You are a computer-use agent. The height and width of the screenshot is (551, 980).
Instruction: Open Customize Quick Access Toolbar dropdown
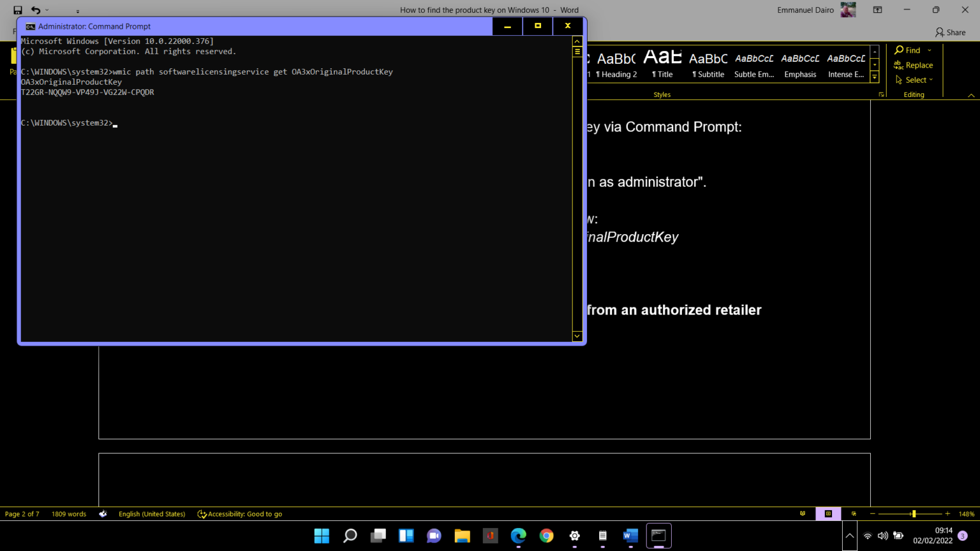pos(77,10)
